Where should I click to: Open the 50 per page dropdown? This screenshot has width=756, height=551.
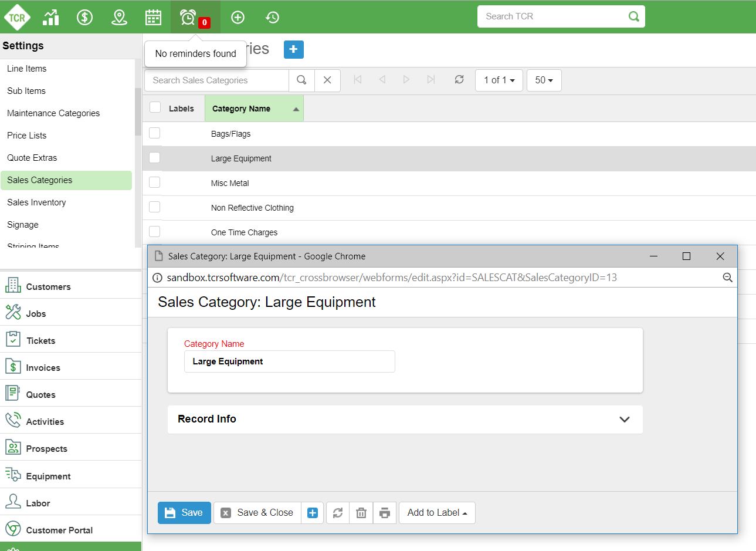(x=544, y=80)
